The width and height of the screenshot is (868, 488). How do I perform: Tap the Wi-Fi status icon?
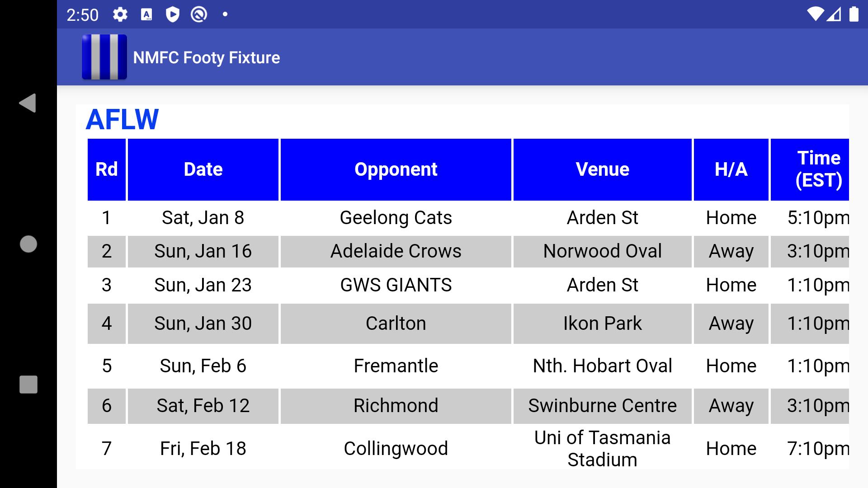click(816, 14)
